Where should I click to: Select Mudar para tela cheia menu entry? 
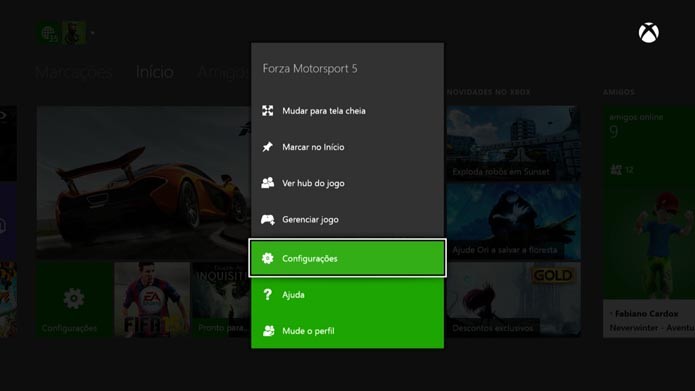[x=348, y=111]
